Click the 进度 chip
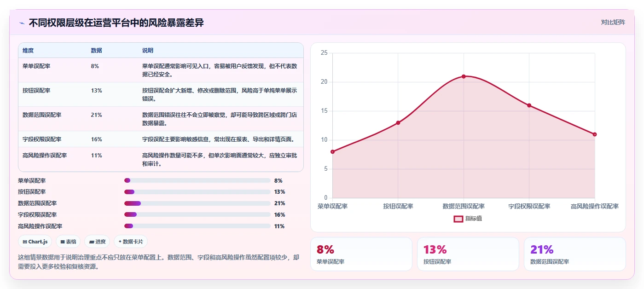644x289 pixels. tap(97, 242)
